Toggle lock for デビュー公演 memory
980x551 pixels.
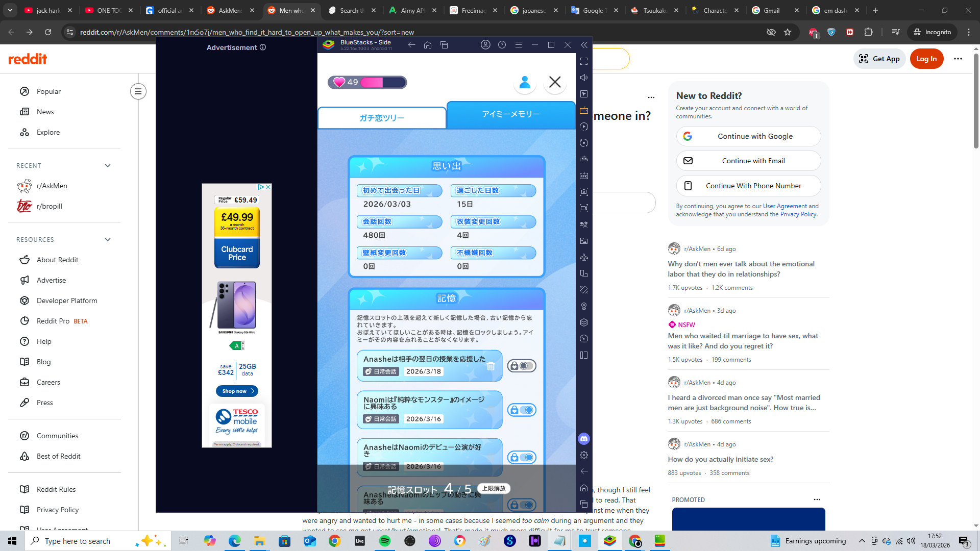(x=521, y=458)
